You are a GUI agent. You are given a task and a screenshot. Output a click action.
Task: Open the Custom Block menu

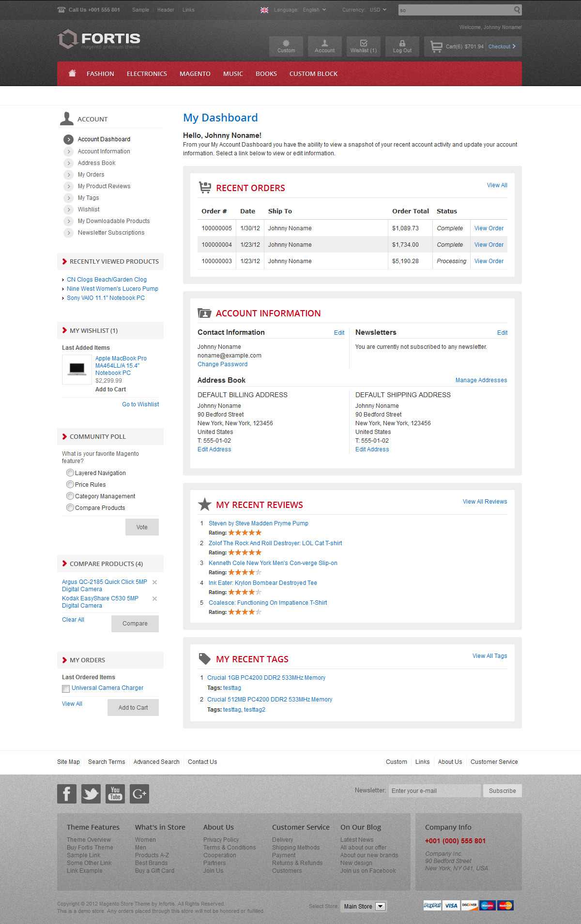(314, 74)
